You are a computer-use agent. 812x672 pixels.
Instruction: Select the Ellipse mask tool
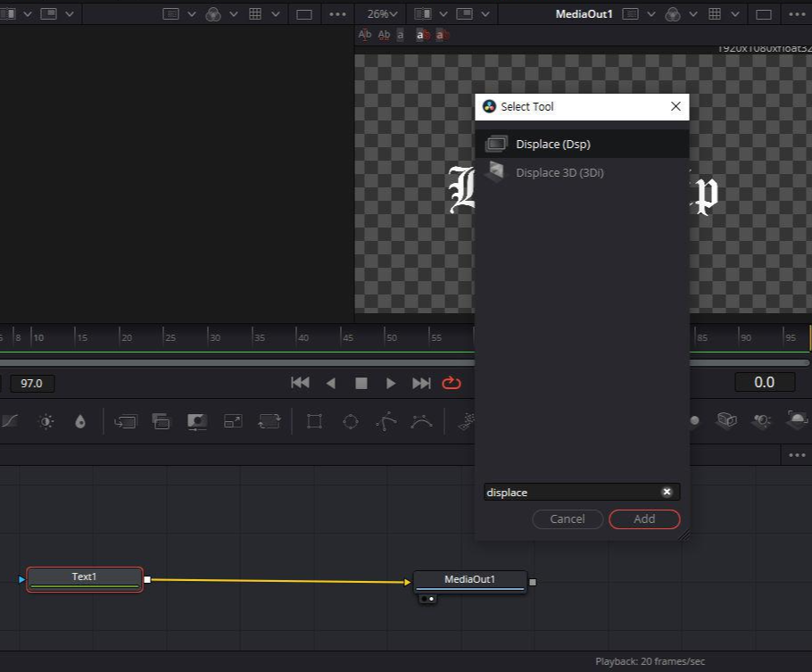pyautogui.click(x=351, y=421)
